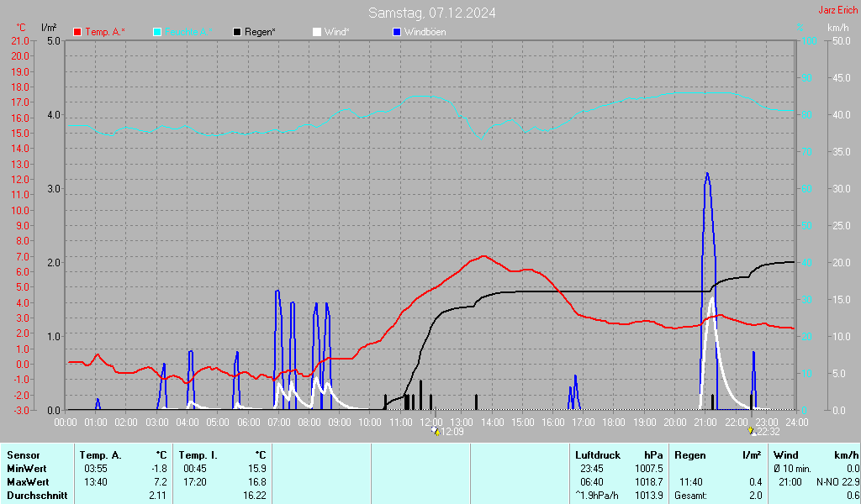This screenshot has width=861, height=504.
Task: Click the '^1.9hPa/h' pressure trend value
Action: tap(597, 496)
